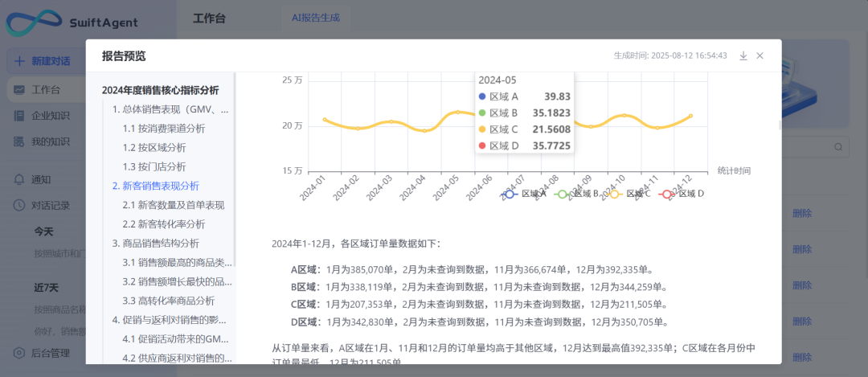Screen dimensions: 868x377
Task: Click the SwiftAgent infinity logo
Action: [34, 24]
